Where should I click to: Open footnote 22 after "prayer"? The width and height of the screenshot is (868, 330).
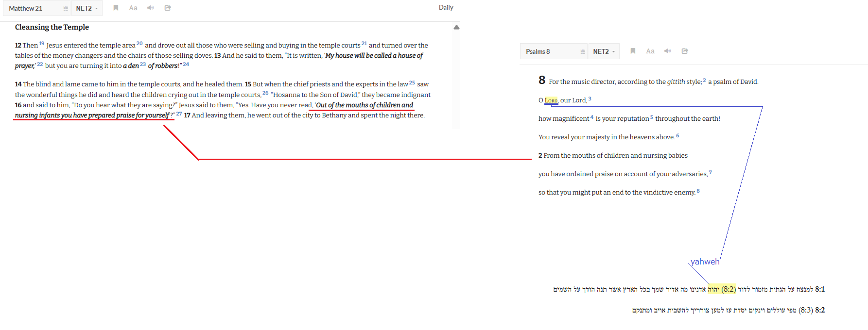40,64
